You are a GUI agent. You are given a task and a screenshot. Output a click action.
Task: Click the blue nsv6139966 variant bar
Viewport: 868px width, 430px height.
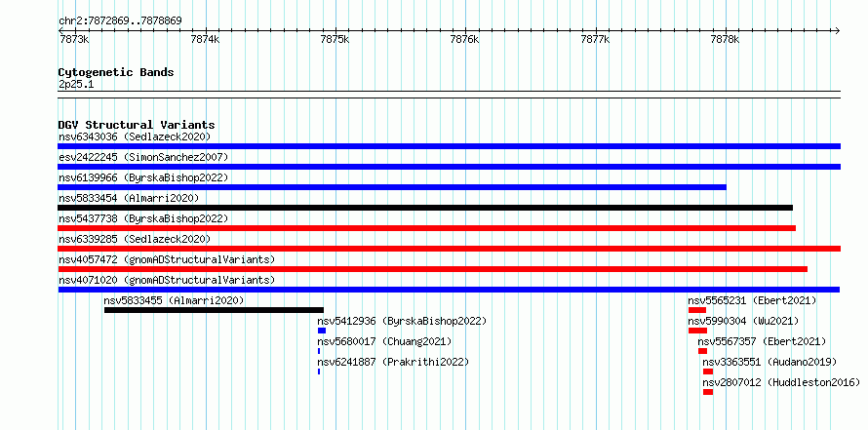point(392,187)
